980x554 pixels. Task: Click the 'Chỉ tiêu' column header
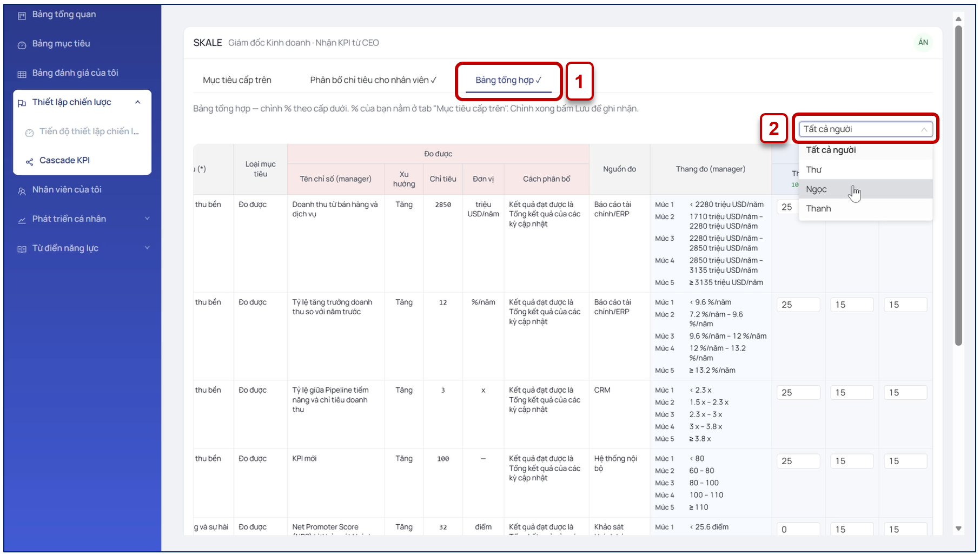[x=443, y=179]
